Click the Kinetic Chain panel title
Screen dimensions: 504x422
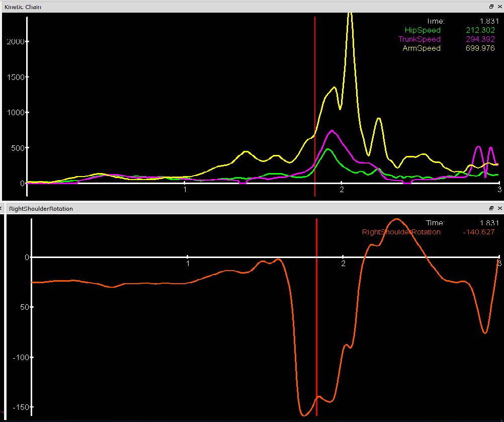pyautogui.click(x=23, y=7)
